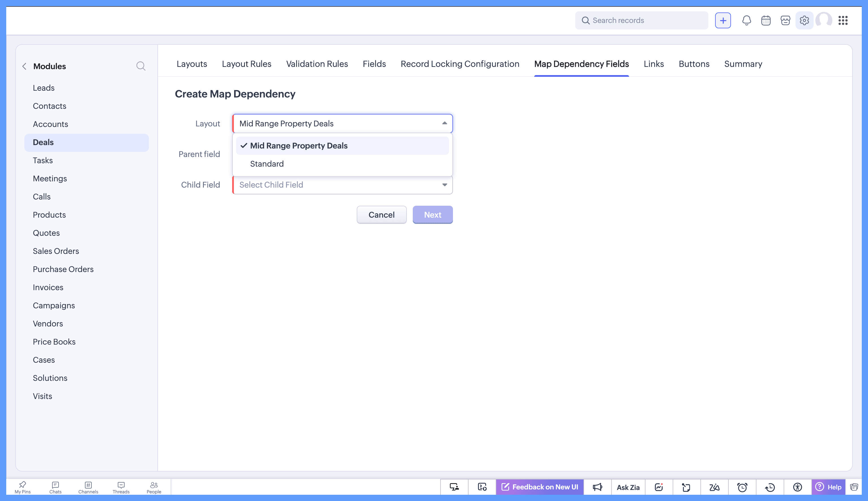This screenshot has width=868, height=501.
Task: Search modules using magnifier icon
Action: tap(141, 66)
